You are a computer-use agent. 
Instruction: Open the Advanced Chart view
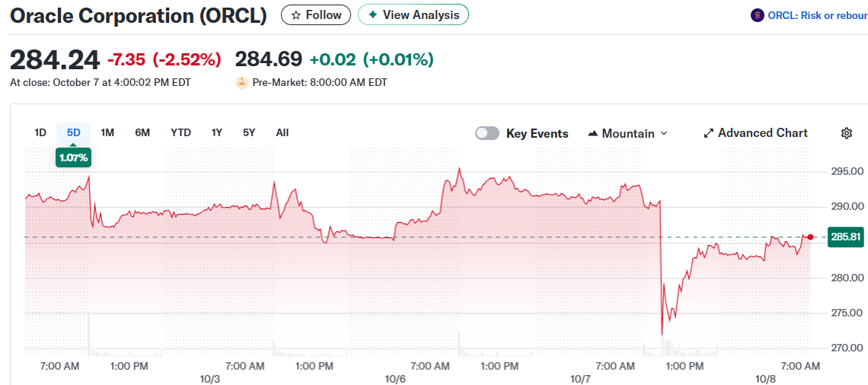762,133
